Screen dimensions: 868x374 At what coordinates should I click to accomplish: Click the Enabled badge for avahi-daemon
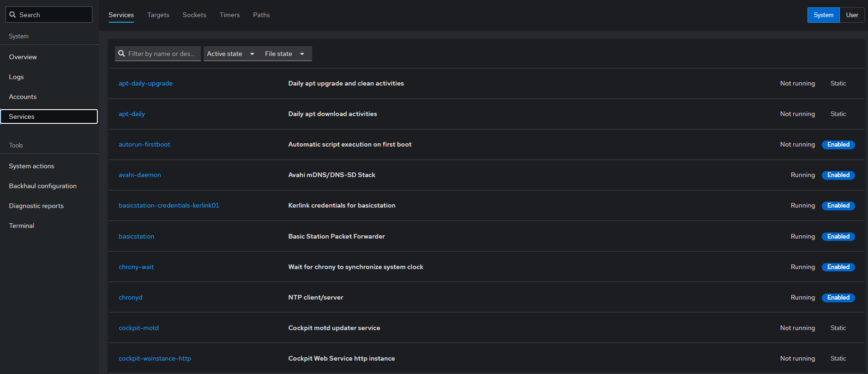[x=838, y=175]
